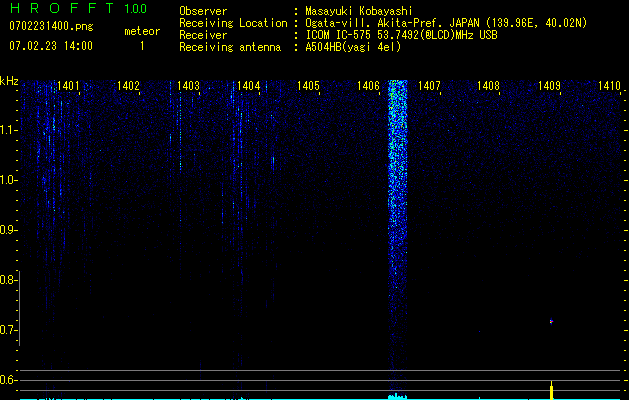Click the date stamp 07.02.23 14:00
Image resolution: width=629 pixels, height=400 pixels.
click(x=51, y=46)
